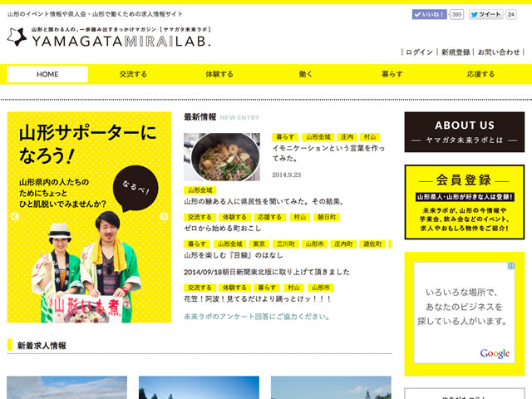
Task: Open the Google ad banner
Action: click(465, 313)
